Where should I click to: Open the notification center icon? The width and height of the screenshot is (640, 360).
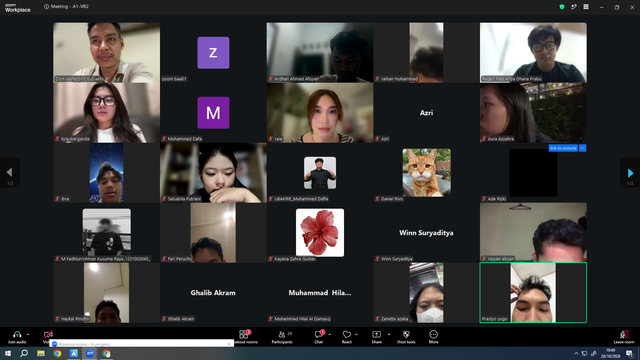(x=629, y=353)
